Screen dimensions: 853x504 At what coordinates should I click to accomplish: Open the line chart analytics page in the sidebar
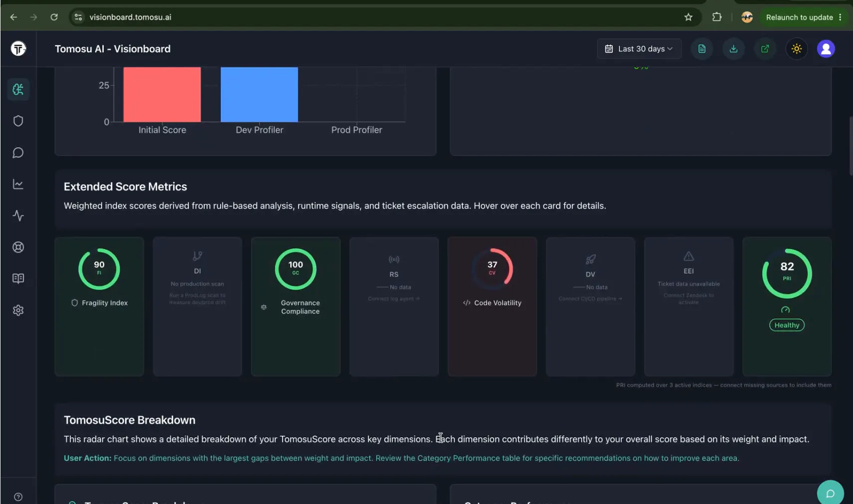[18, 184]
